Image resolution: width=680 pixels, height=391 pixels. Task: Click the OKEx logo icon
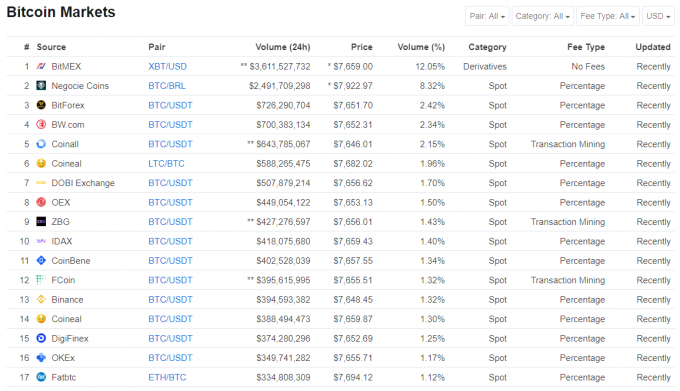(41, 358)
